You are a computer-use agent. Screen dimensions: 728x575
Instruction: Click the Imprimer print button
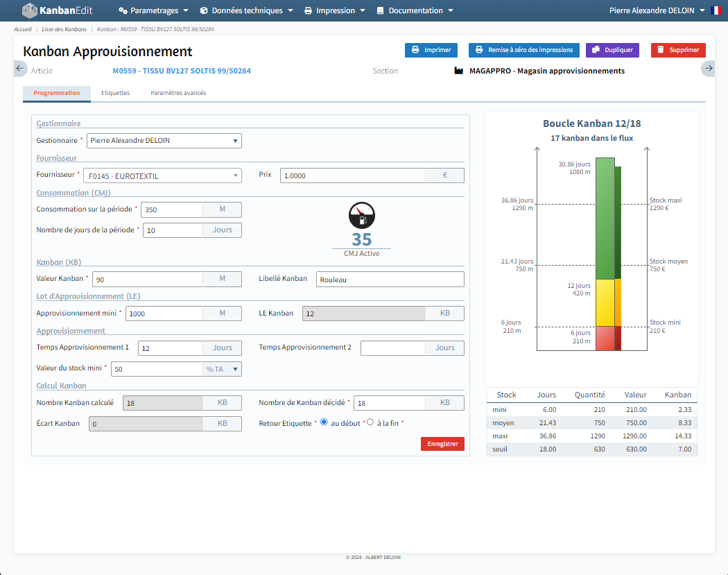(x=431, y=50)
